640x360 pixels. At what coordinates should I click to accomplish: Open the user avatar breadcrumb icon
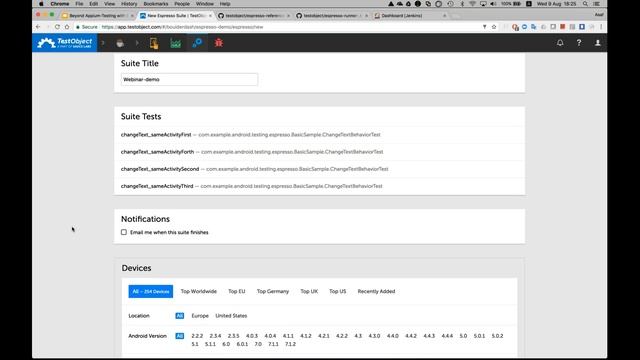tap(120, 43)
